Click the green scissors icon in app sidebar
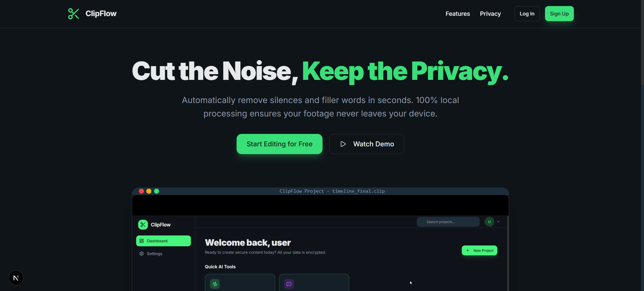Image resolution: width=644 pixels, height=291 pixels. pyautogui.click(x=143, y=225)
